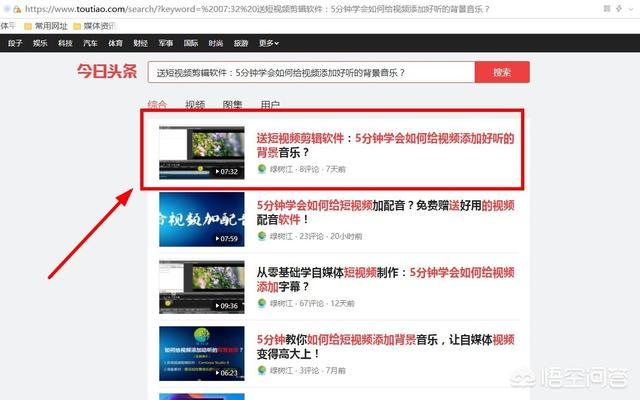The height and width of the screenshot is (400, 640).
Task: Click author name 绿树江 in the 7月前 result
Action: [x=281, y=370]
